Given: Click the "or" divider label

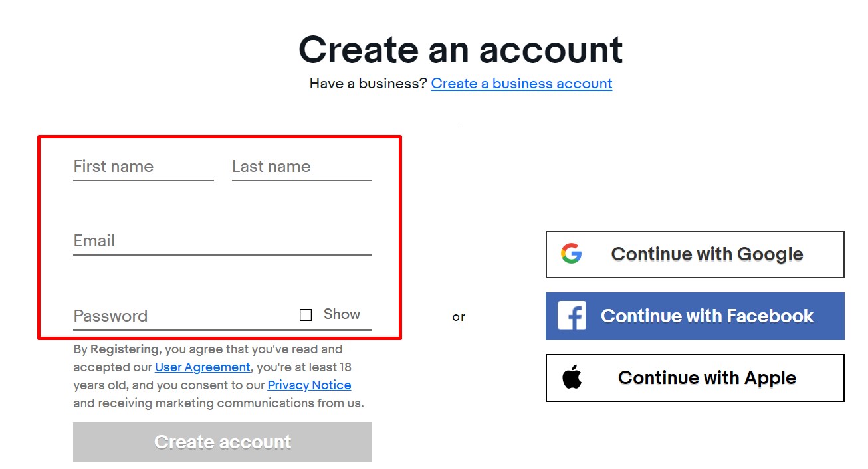Looking at the screenshot, I should coord(459,317).
